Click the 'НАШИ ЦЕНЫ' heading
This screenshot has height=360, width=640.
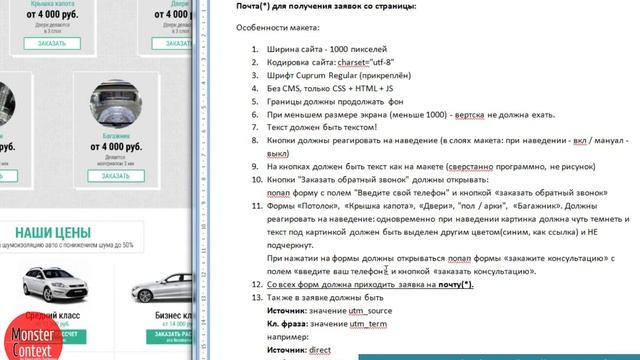(x=53, y=233)
